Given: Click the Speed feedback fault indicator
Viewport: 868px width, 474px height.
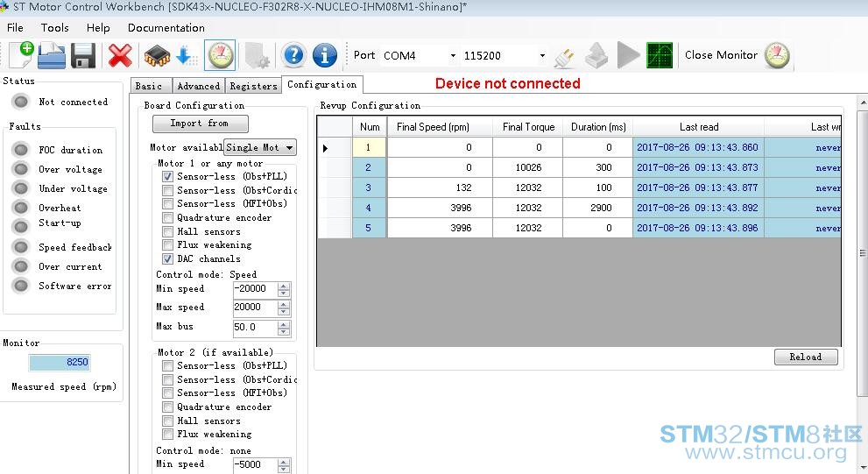Looking at the screenshot, I should 21,246.
